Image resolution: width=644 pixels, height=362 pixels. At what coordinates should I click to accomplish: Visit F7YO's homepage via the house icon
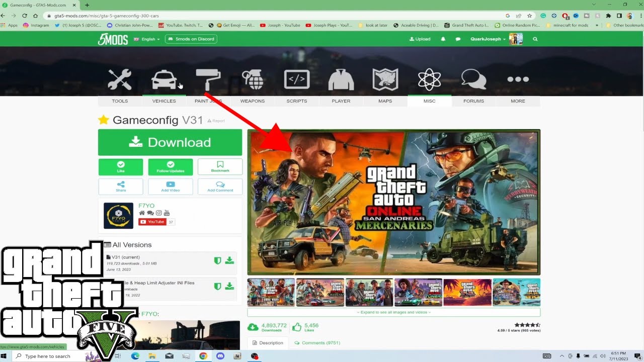coord(142,213)
